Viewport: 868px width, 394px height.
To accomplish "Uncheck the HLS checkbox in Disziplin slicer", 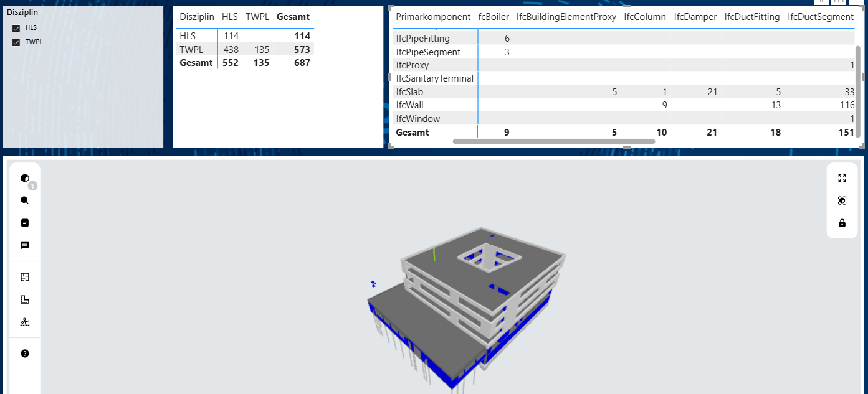I will (16, 28).
